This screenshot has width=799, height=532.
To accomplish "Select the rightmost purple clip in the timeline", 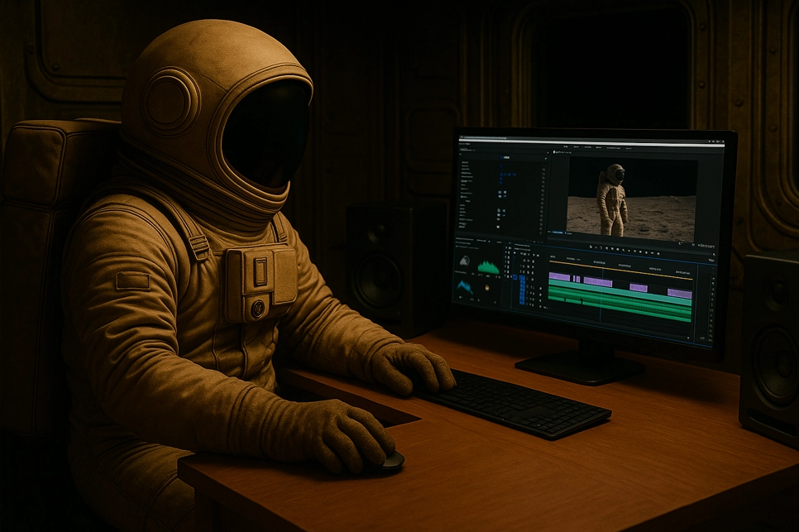I will [x=680, y=293].
